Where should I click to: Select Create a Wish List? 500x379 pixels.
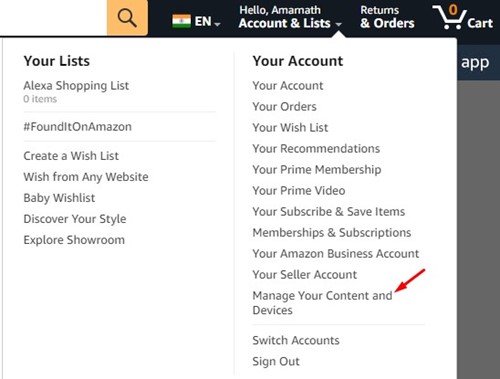pos(71,156)
